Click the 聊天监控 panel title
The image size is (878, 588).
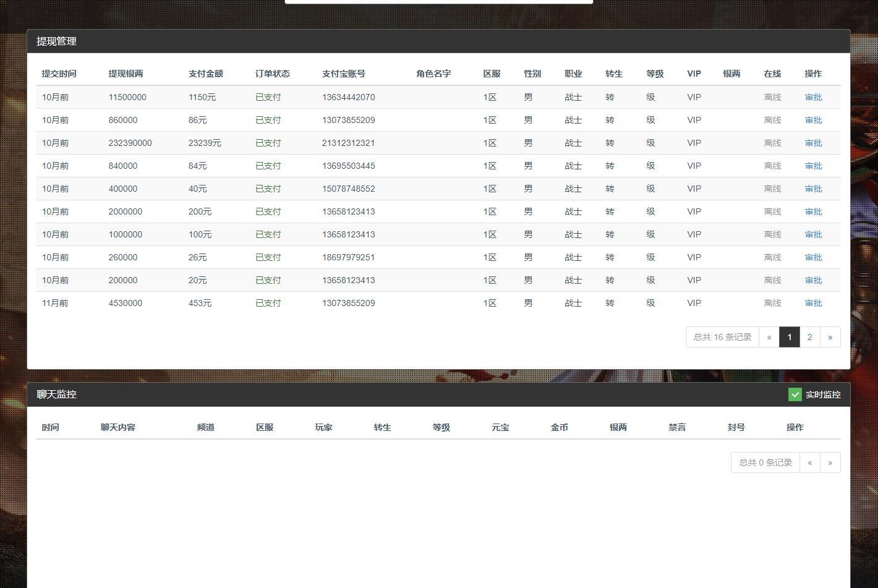[56, 394]
